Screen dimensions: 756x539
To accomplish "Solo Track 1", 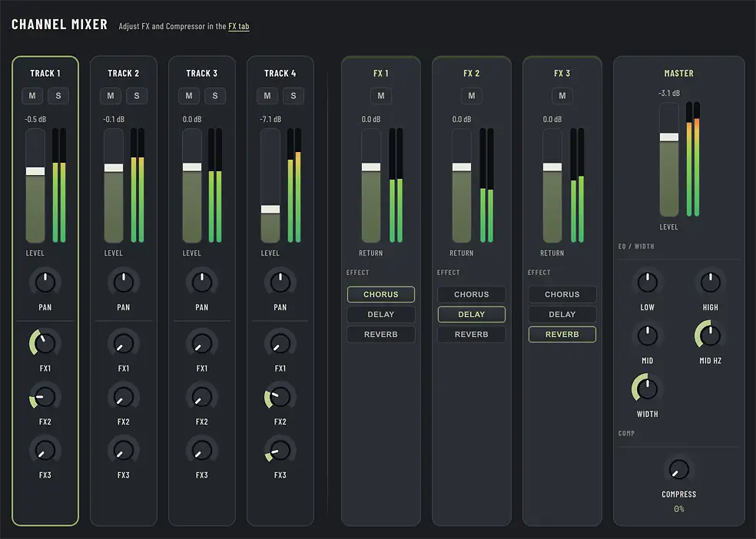I will [58, 96].
